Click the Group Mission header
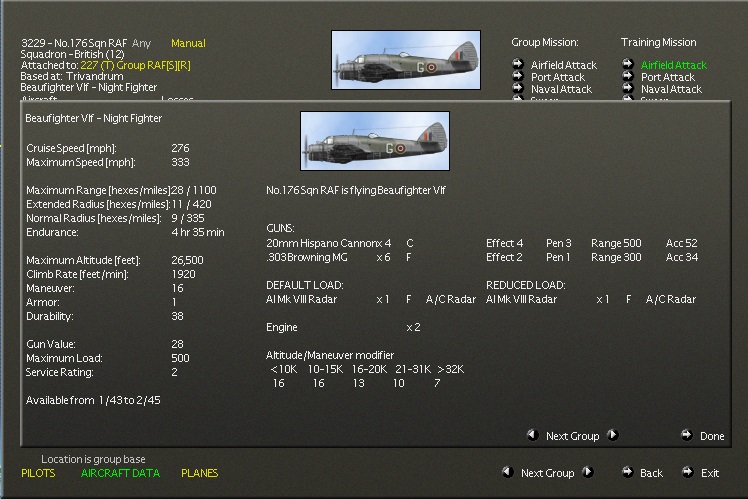This screenshot has width=748, height=499. 545,42
